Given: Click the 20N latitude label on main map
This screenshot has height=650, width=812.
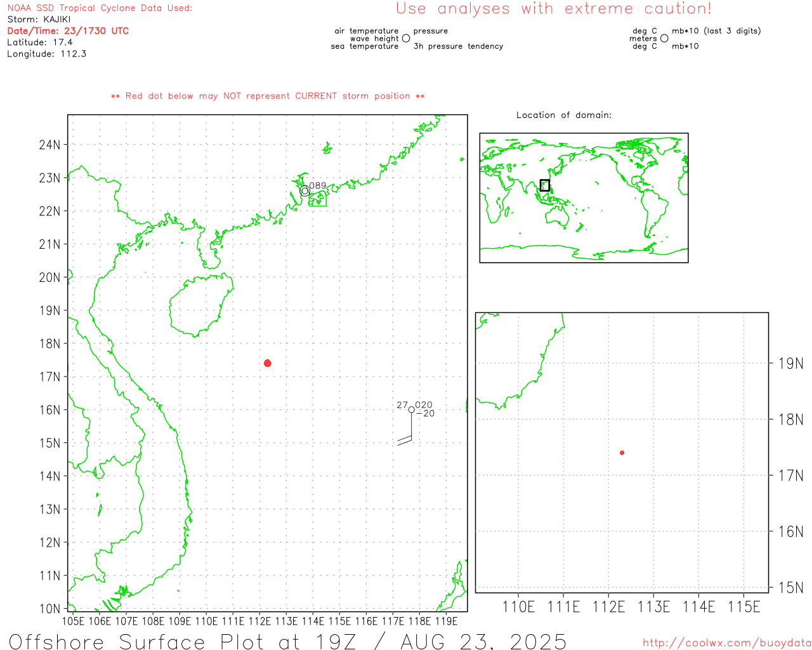Looking at the screenshot, I should pos(49,277).
